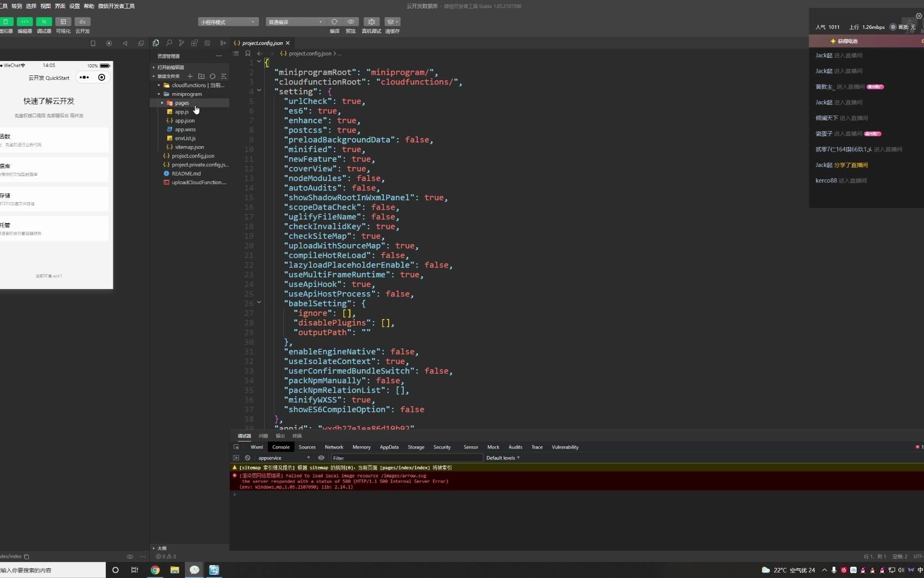Screen dimensions: 924x578
Task: Detach the simulator into separate window
Action: click(141, 43)
